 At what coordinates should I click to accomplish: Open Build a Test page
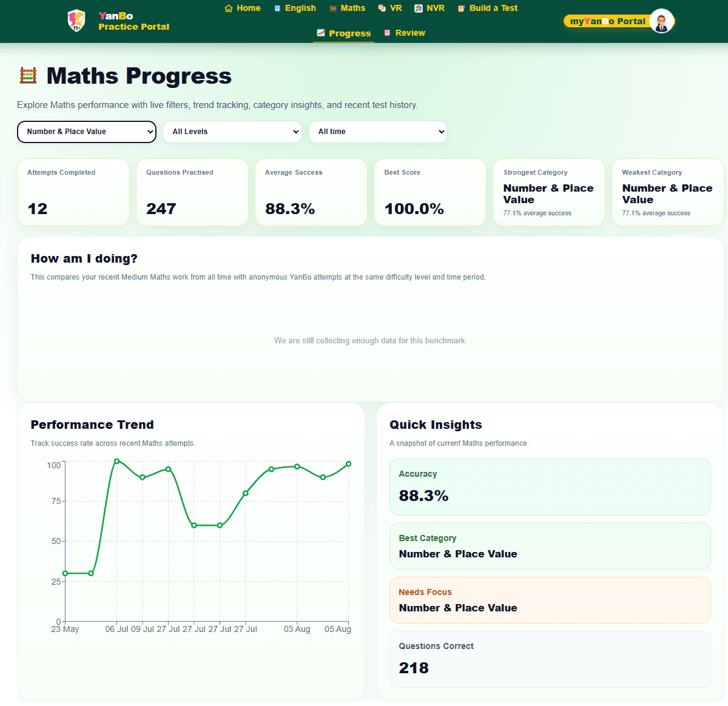pos(488,8)
